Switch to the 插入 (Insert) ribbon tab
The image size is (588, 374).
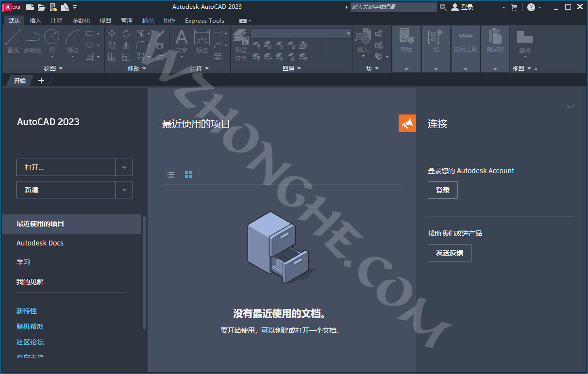35,20
